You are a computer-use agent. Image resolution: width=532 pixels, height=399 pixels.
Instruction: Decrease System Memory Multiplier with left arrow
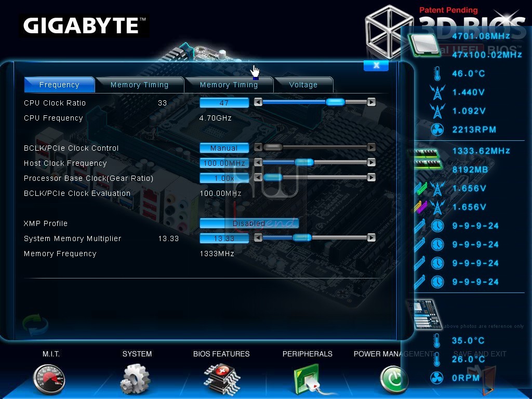[x=258, y=238]
